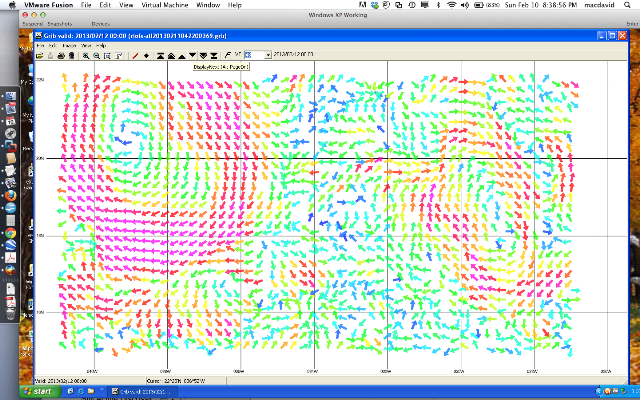
Task: Jump to last forecast with bottom-bar arrow
Action: [213, 56]
